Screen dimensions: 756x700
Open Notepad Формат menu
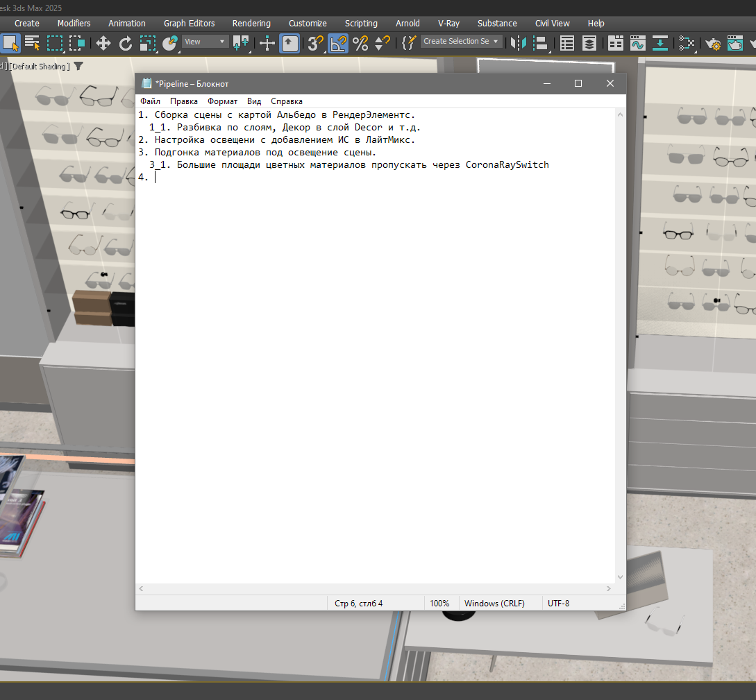[222, 101]
